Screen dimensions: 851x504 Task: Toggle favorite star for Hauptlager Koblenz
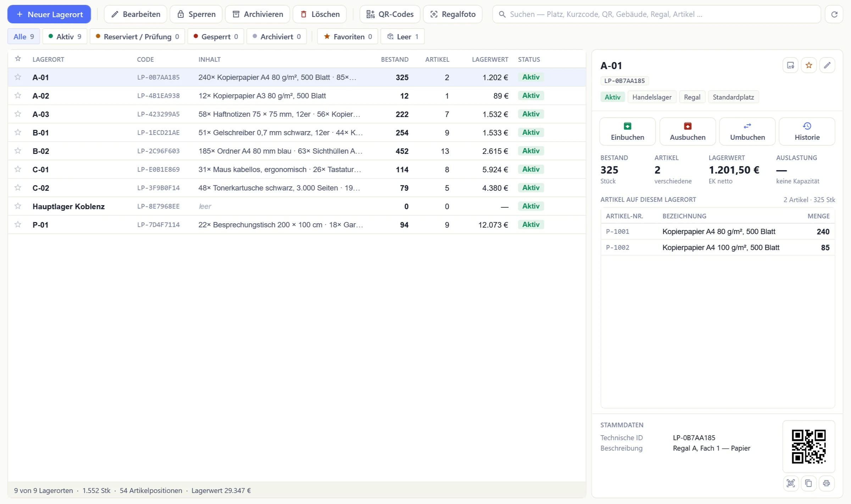click(18, 206)
